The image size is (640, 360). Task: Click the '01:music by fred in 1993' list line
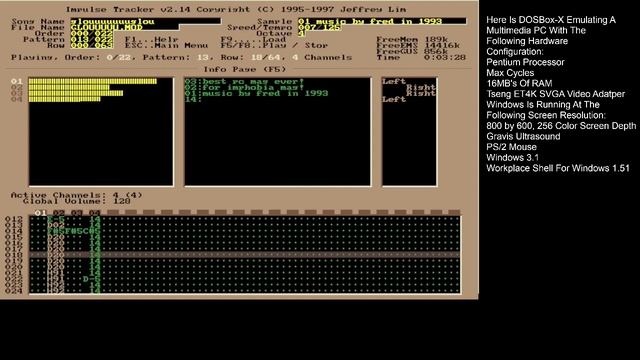256,93
